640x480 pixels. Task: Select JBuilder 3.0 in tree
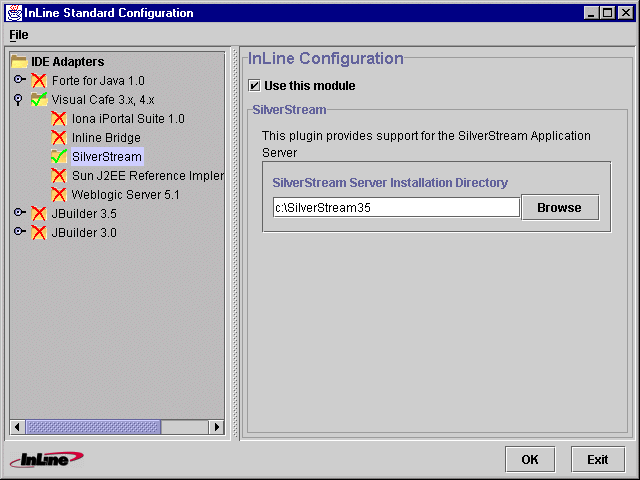coord(84,233)
